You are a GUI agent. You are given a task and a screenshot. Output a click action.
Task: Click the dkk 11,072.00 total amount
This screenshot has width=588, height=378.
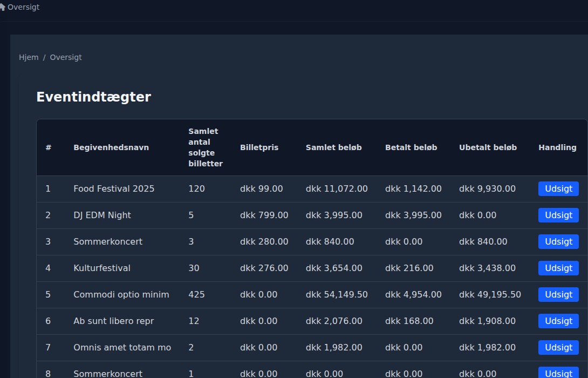click(337, 189)
